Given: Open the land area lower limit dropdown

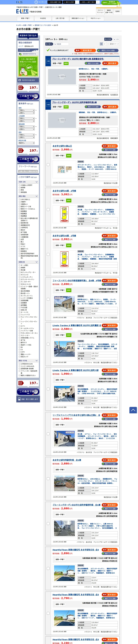Looking at the screenshot, I should [26, 118].
